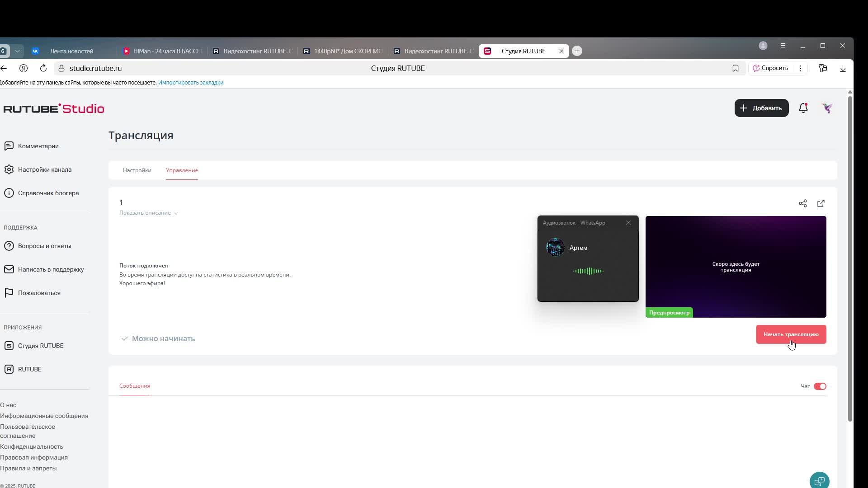Toggle the Чат switch off
The image size is (868, 488).
pos(820,386)
